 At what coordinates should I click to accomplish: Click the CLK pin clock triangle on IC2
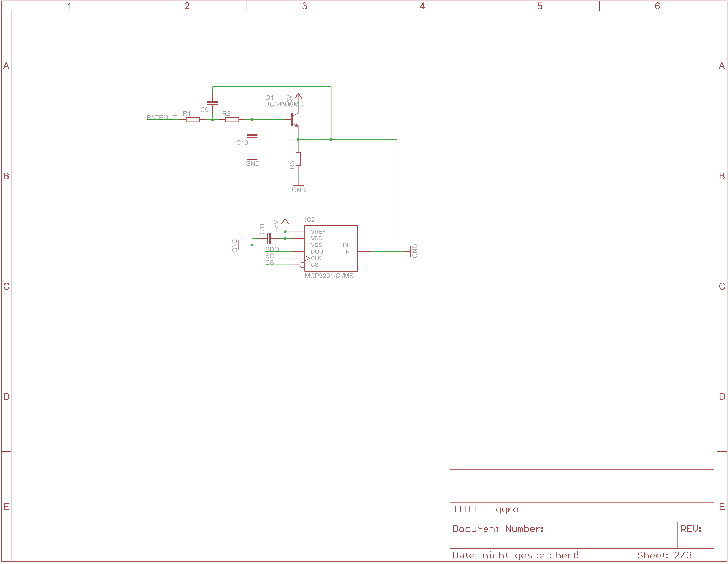pos(307,258)
